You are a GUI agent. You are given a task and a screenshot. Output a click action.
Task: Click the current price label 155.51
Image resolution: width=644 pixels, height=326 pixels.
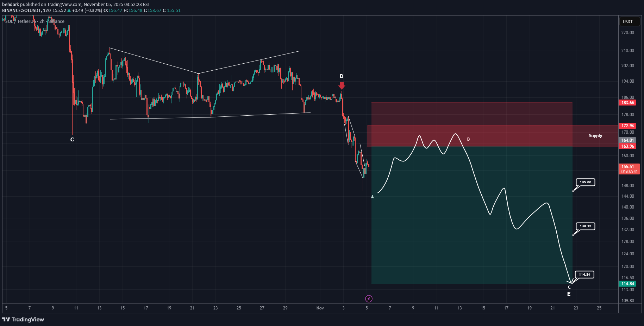point(627,167)
